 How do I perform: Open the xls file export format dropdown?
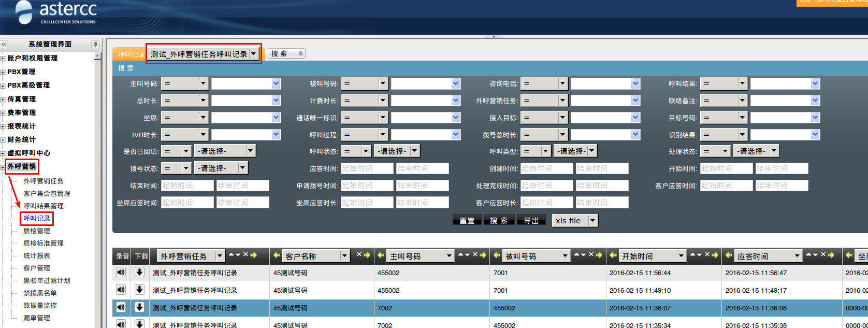(x=593, y=221)
